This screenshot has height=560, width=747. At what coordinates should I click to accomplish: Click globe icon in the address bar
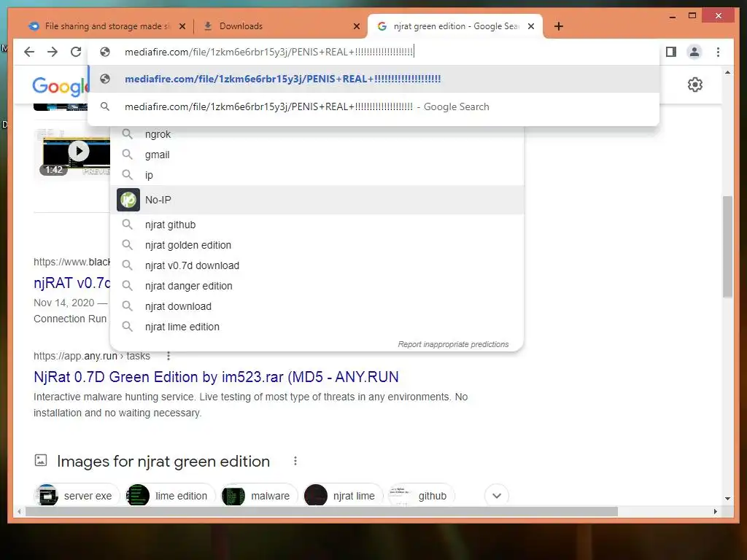point(105,52)
